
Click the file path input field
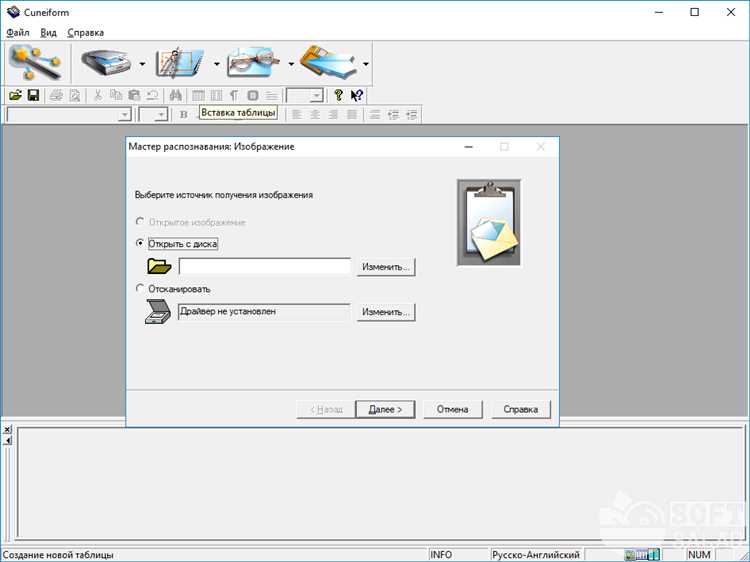265,266
